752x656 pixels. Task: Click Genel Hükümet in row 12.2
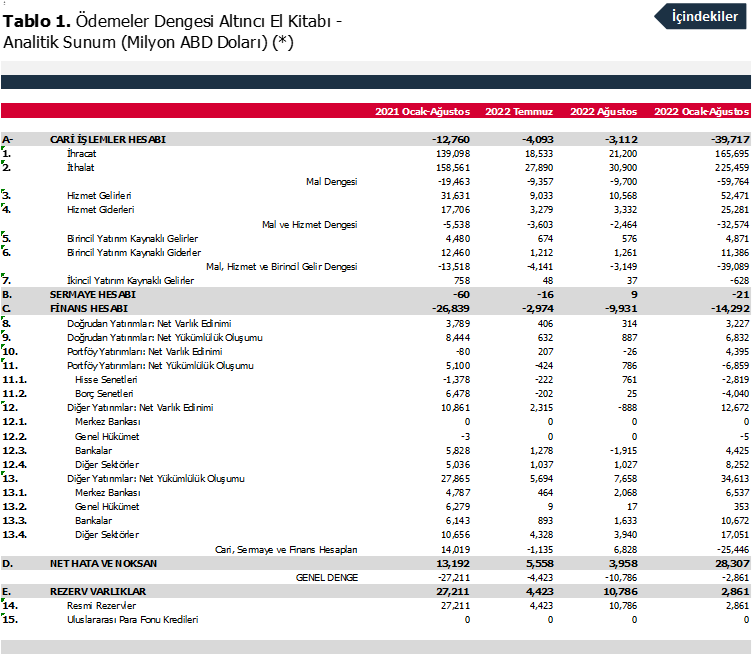(107, 436)
